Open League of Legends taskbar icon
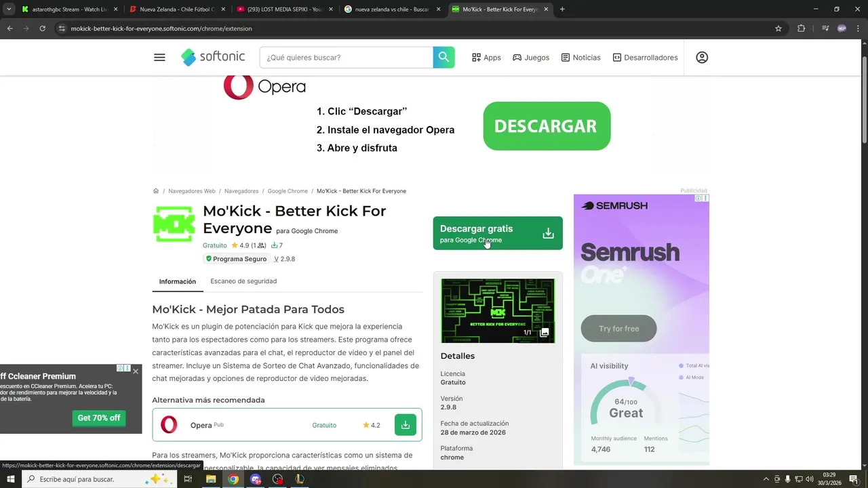The height and width of the screenshot is (488, 868). pyautogui.click(x=300, y=479)
